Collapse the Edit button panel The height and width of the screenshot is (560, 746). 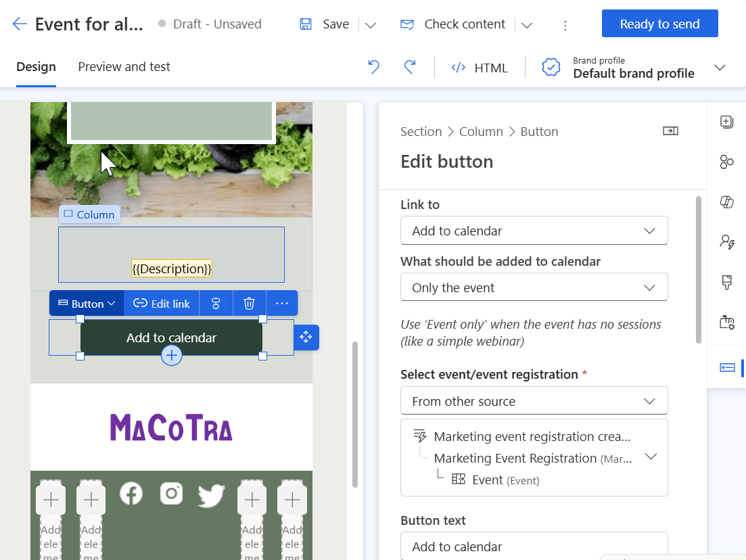pyautogui.click(x=670, y=131)
